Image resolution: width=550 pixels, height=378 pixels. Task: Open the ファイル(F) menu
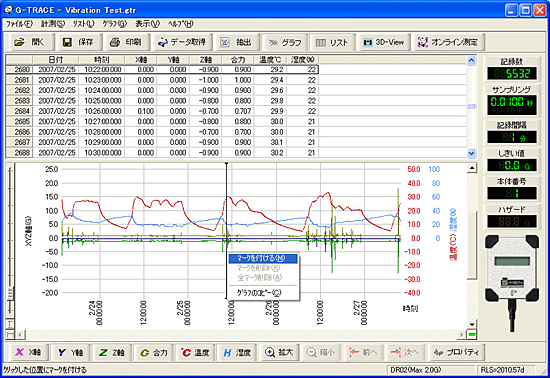point(19,24)
